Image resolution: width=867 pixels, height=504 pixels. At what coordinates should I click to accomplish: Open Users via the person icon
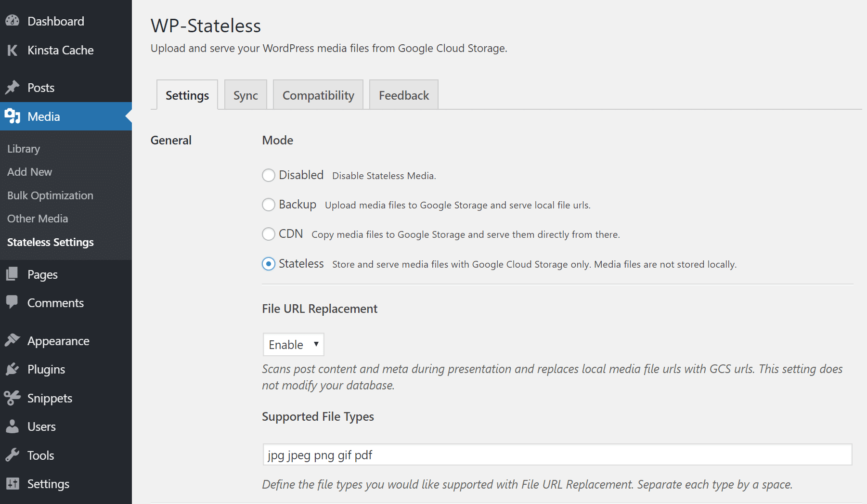[13, 426]
